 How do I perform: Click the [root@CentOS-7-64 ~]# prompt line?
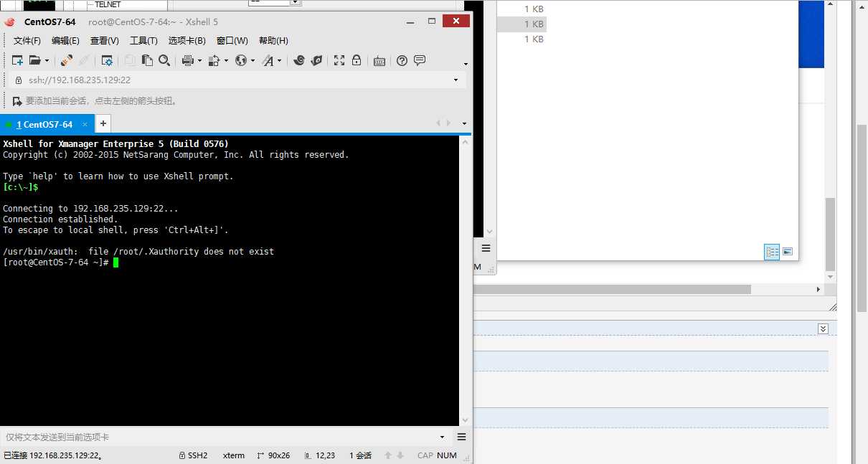coord(56,262)
